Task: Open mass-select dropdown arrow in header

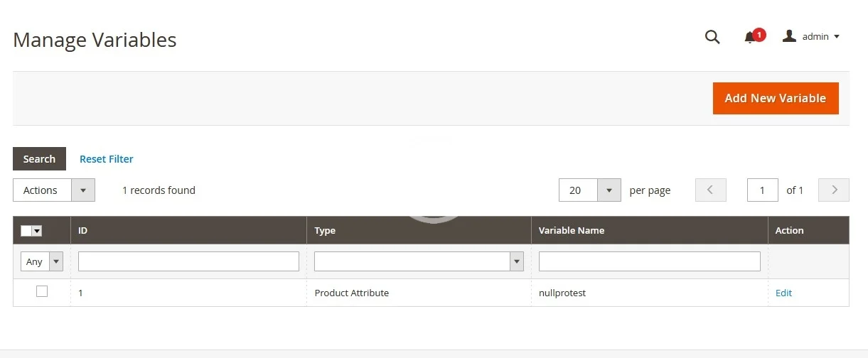Action: click(37, 231)
